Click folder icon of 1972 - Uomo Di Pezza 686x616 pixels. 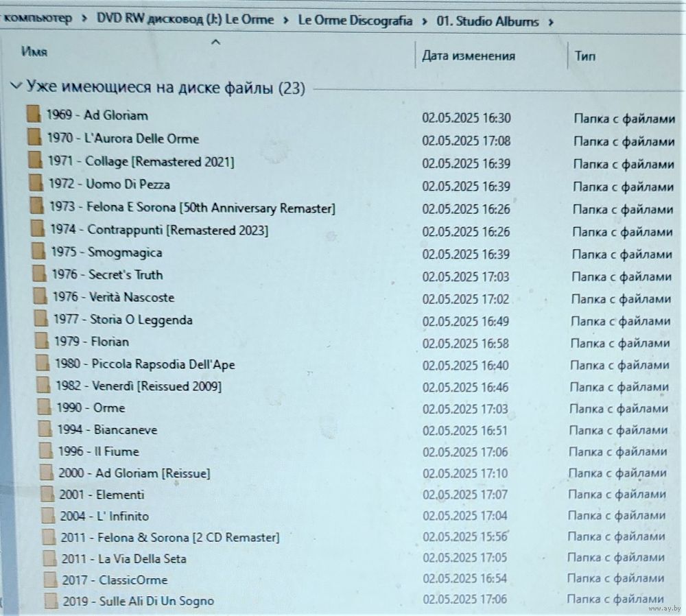coord(36,182)
